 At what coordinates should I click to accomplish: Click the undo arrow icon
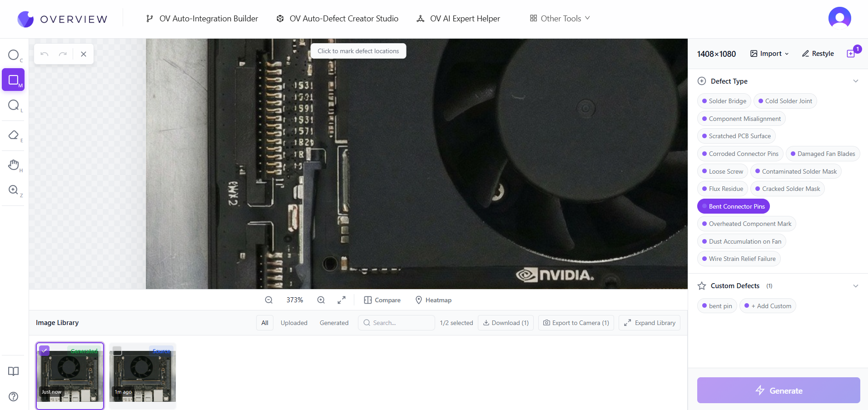(x=45, y=54)
